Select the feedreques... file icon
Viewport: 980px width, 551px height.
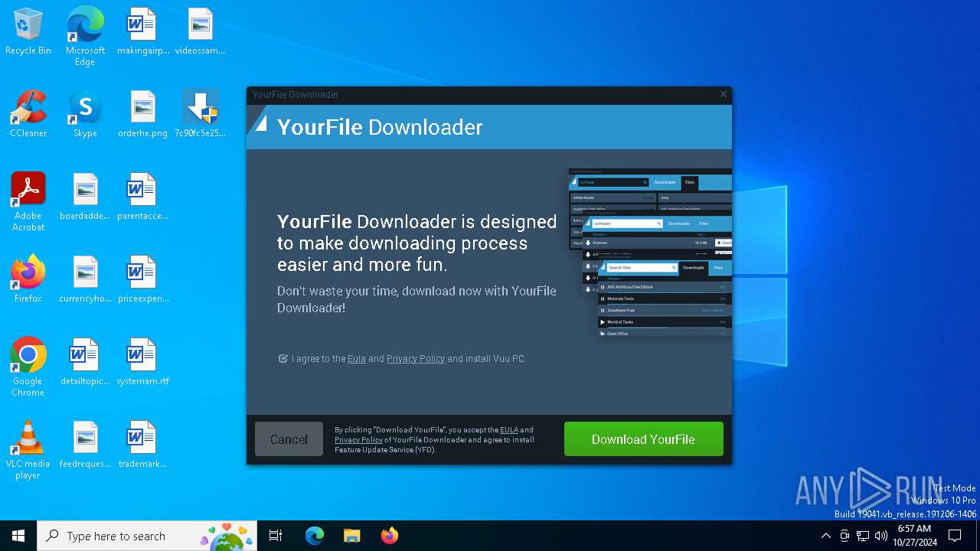pyautogui.click(x=85, y=445)
